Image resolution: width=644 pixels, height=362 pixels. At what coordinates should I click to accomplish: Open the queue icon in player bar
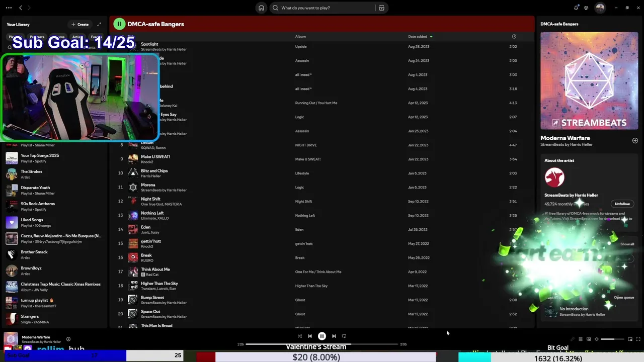(x=580, y=339)
